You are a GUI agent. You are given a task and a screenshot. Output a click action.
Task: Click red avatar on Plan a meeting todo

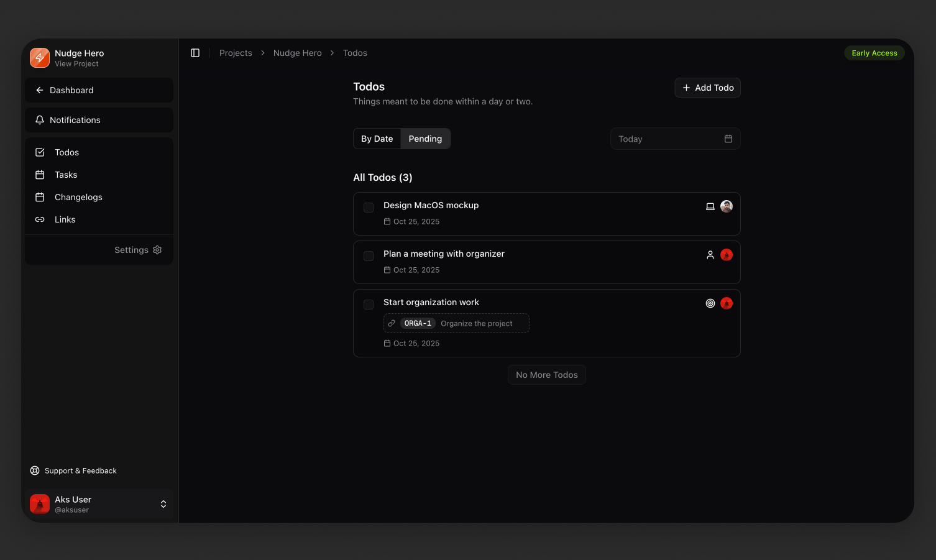[x=727, y=255]
